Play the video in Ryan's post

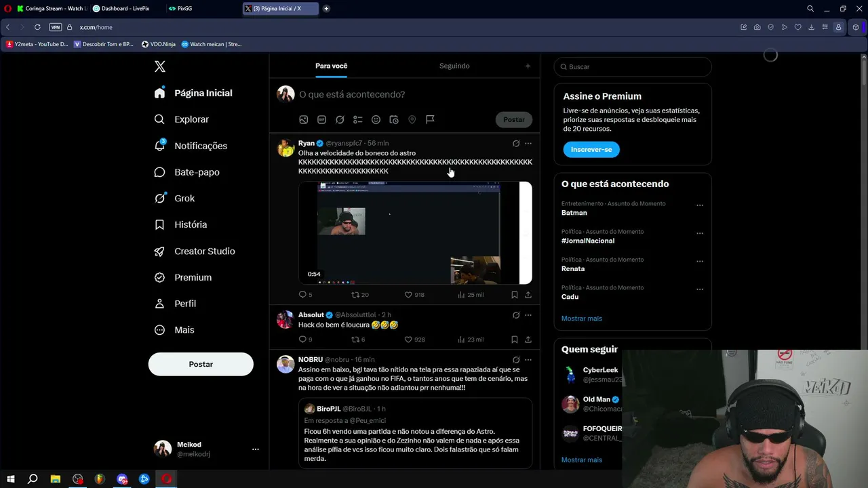415,232
